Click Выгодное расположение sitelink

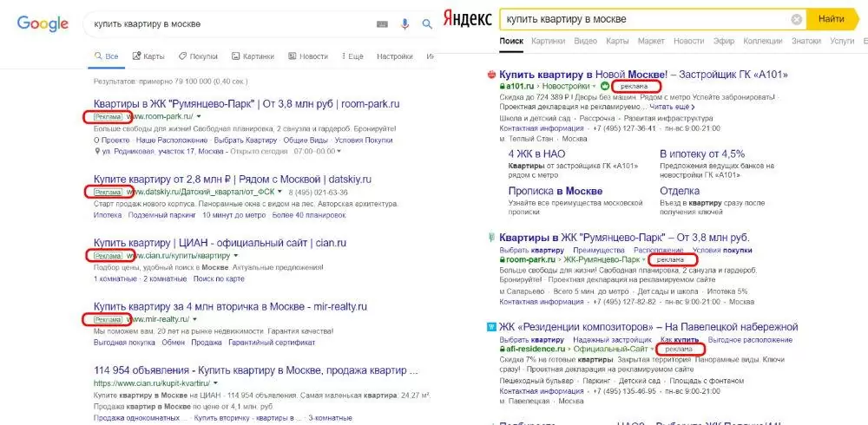750,340
